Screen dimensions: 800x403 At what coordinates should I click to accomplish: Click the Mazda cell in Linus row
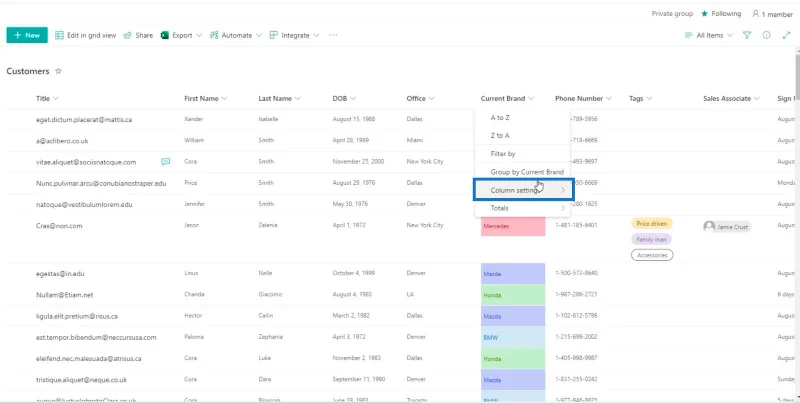click(x=513, y=273)
